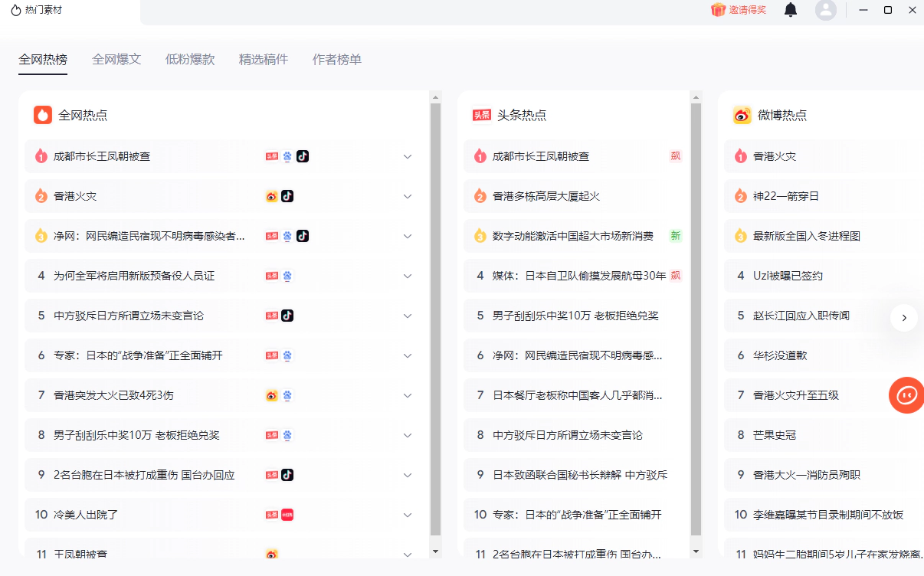The image size is (924, 576).
Task: Expand the 中方驳斥日方所谓立场未变言论 entry chevron
Action: click(x=408, y=316)
